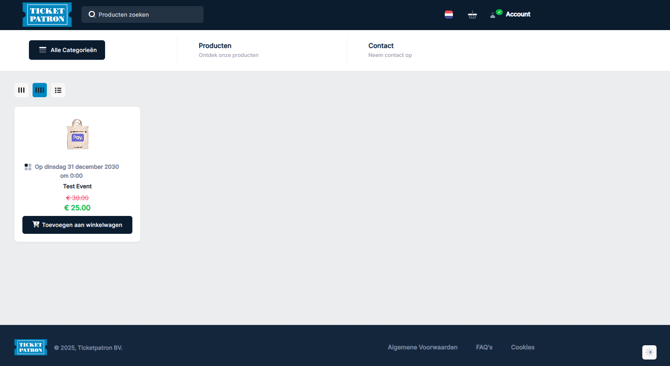Switch to four-column grid view
The width and height of the screenshot is (670, 366).
(40, 90)
